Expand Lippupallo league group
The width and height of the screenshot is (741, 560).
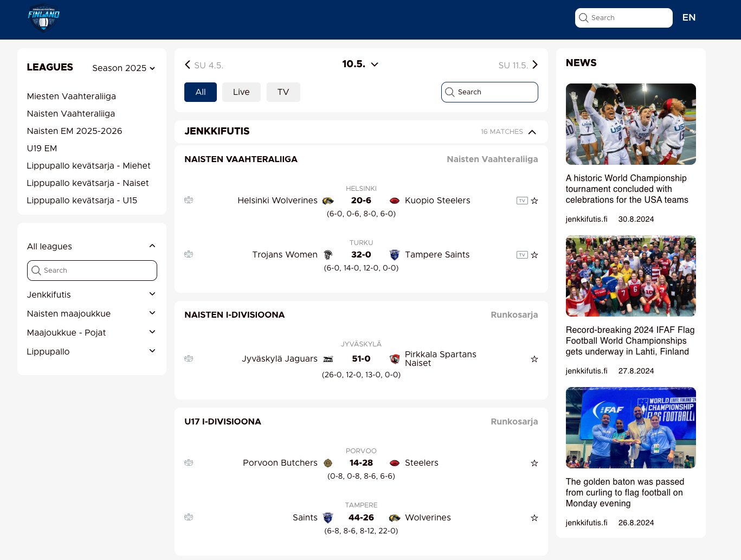[152, 351]
